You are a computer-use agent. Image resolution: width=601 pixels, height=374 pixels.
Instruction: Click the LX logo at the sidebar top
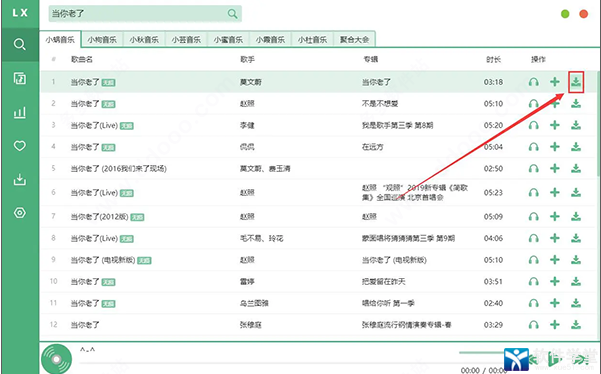point(20,13)
